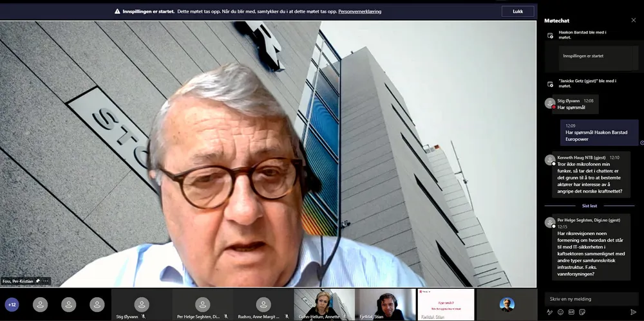
Task: Open the emoji picker in chat
Action: point(561,312)
